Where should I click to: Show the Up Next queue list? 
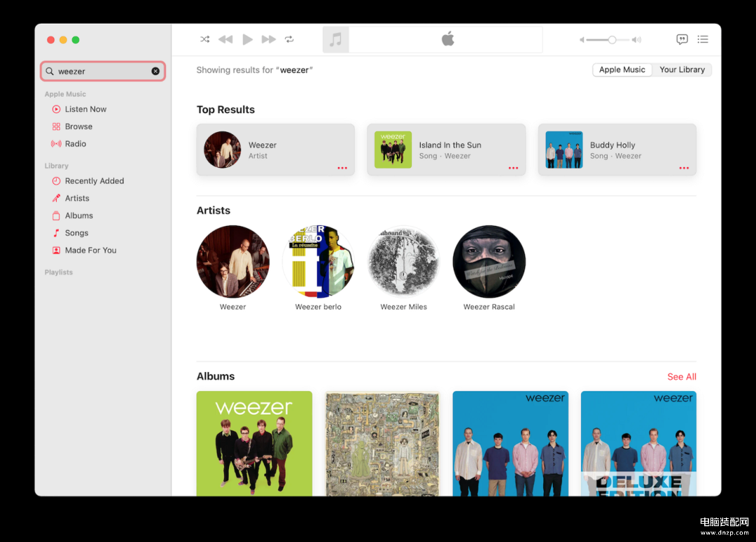[x=703, y=39]
